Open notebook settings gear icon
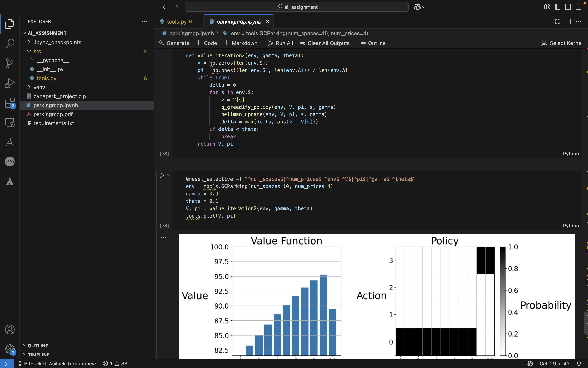The height and width of the screenshot is (368, 588). pos(557,21)
